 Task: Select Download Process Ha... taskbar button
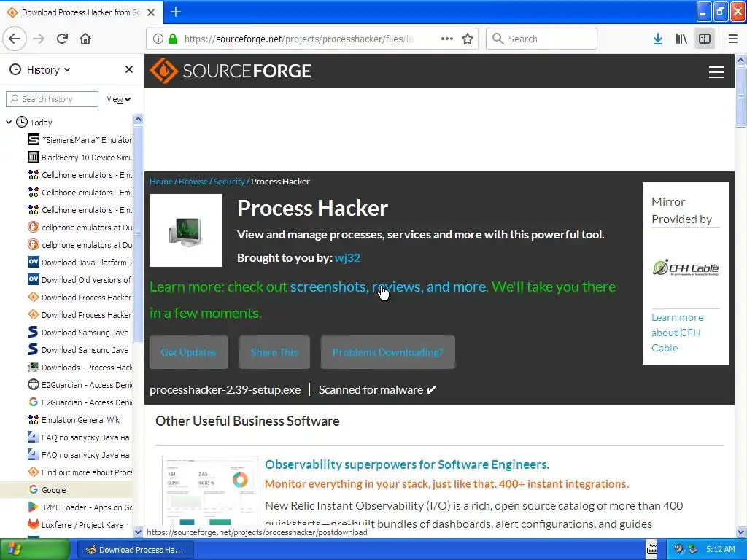[x=135, y=550]
